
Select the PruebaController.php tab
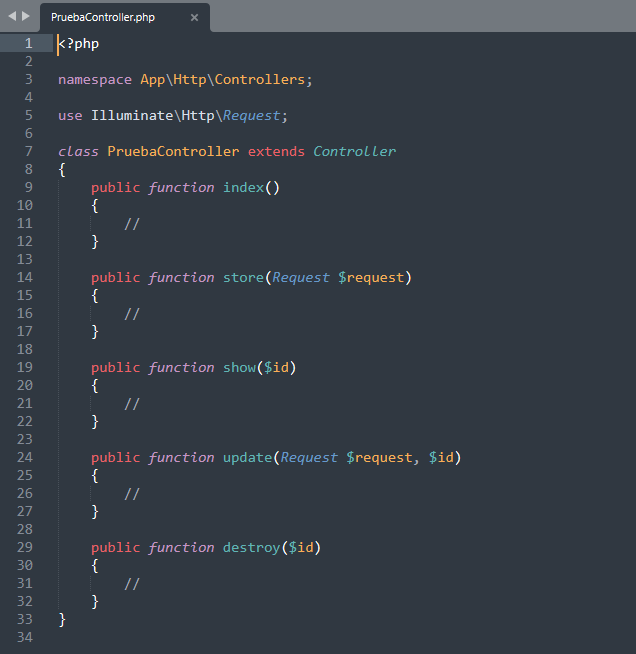103,17
